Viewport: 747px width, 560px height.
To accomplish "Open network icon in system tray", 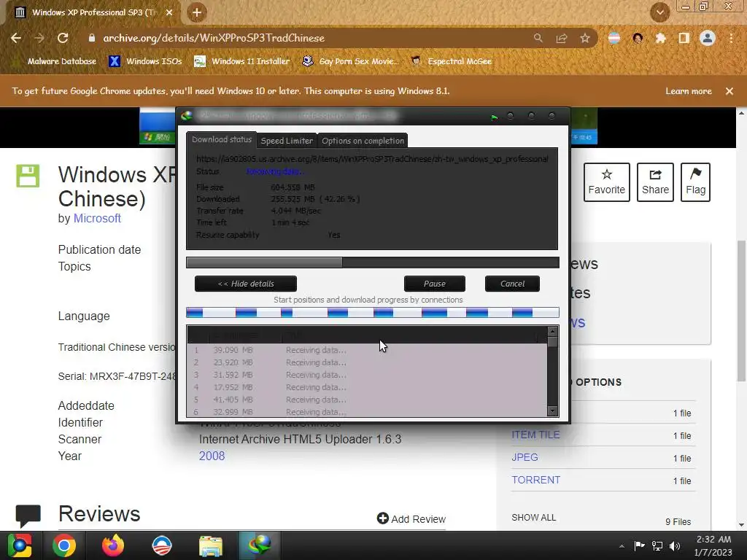I will point(657,546).
